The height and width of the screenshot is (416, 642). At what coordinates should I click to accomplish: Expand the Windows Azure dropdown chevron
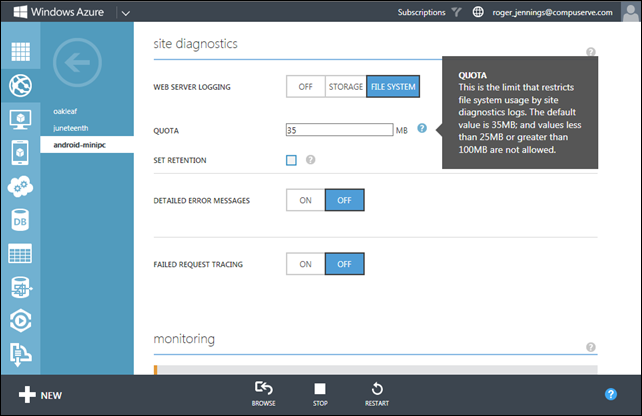pyautogui.click(x=126, y=13)
